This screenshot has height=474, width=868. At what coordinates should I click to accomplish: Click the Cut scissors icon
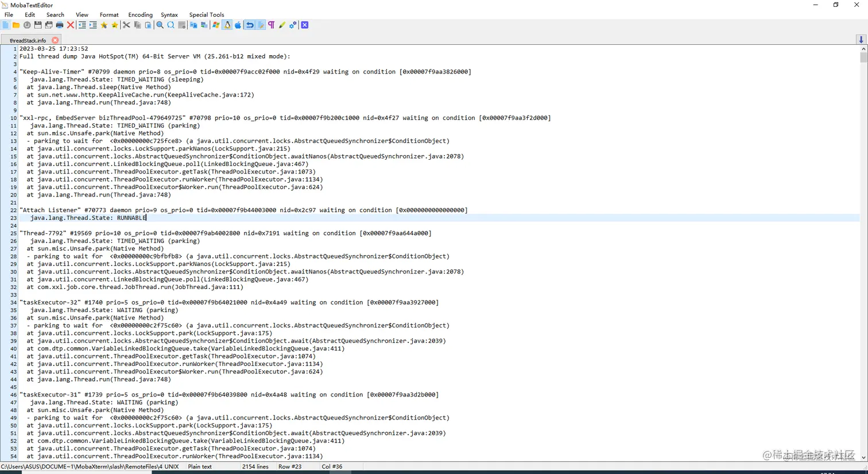point(126,25)
